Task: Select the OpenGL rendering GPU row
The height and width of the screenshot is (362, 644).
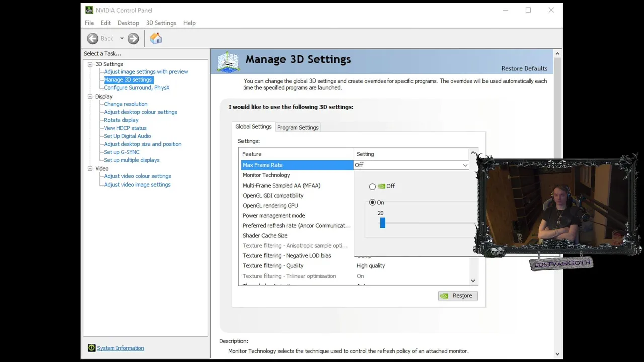Action: tap(297, 205)
